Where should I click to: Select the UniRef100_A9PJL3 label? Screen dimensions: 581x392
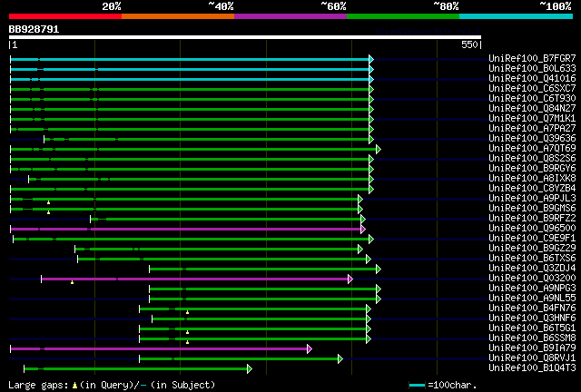[x=532, y=198]
